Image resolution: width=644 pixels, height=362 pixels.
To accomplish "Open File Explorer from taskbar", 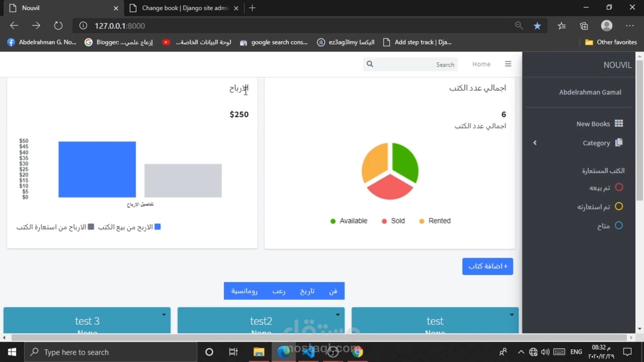I will 259,352.
